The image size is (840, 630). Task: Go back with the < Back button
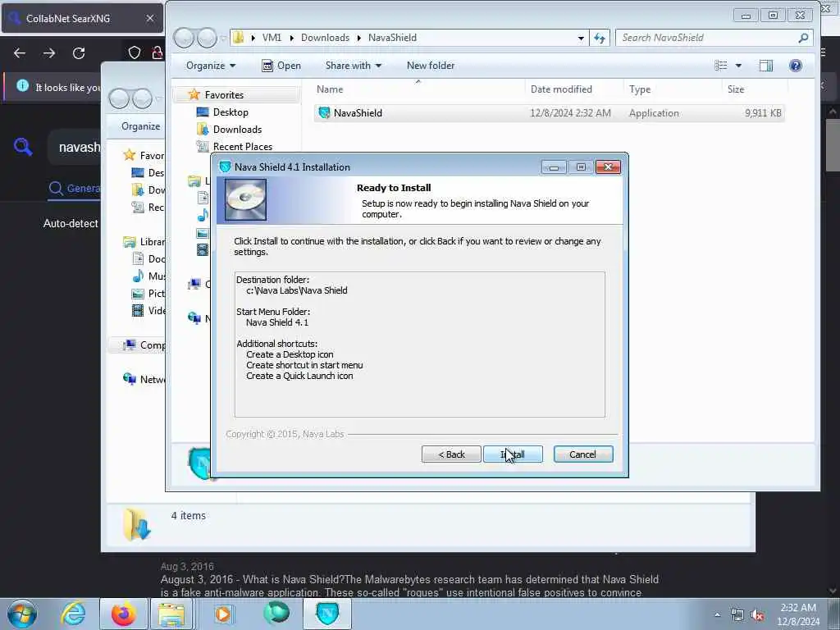451,454
